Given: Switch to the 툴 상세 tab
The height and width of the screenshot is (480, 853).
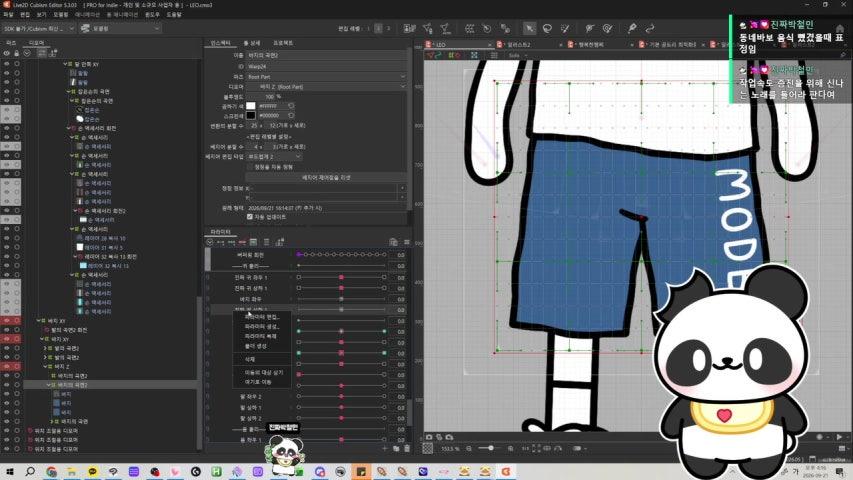Looking at the screenshot, I should tap(252, 42).
